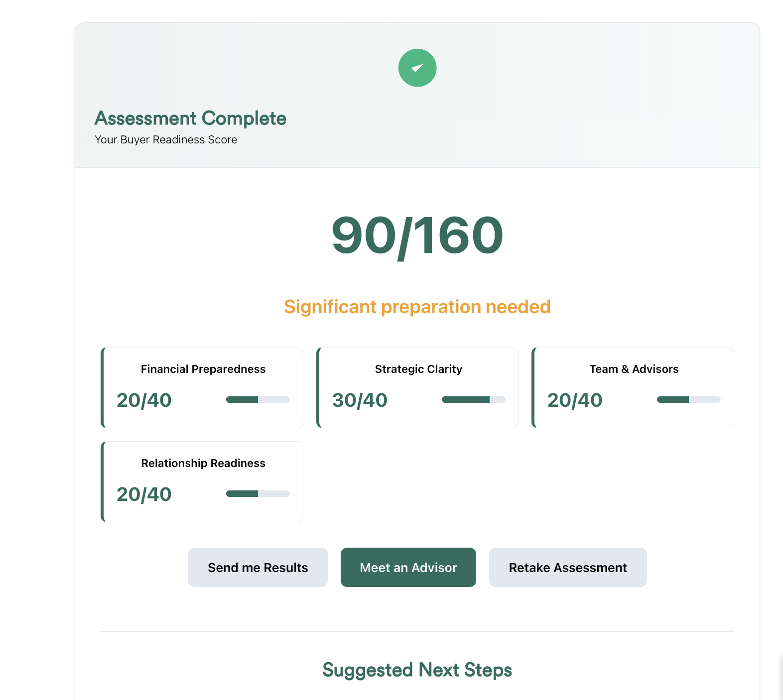The image size is (783, 700).
Task: Click the Team & Advisors 20/40 score
Action: [575, 400]
